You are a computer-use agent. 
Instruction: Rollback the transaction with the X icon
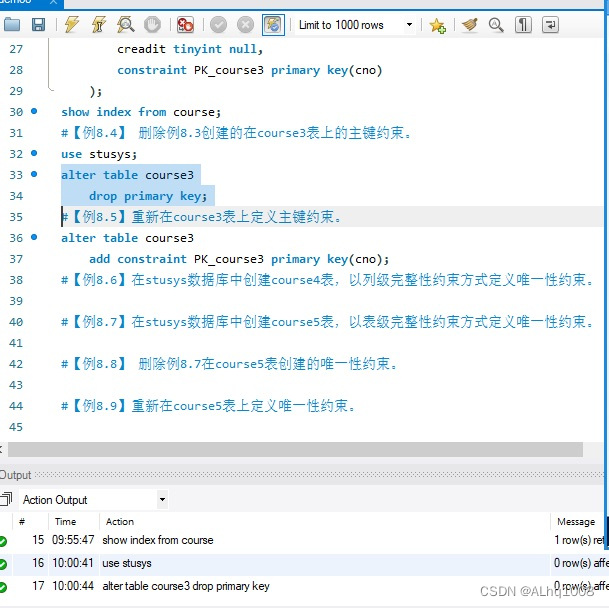pyautogui.click(x=245, y=24)
